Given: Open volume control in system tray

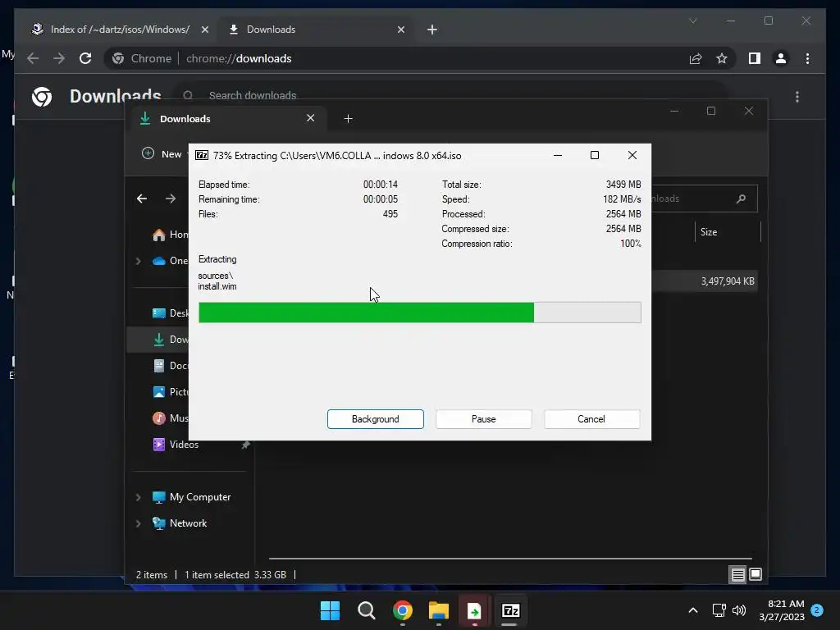Looking at the screenshot, I should tap(739, 610).
